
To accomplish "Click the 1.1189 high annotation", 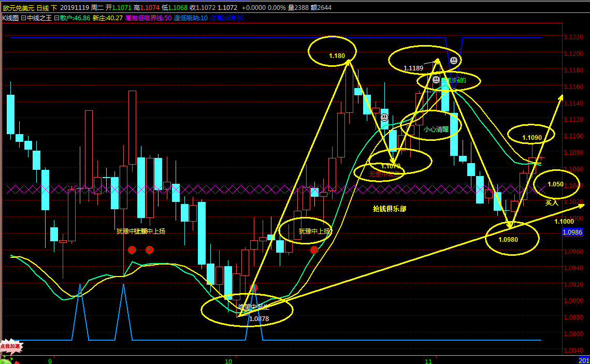I will coord(413,68).
